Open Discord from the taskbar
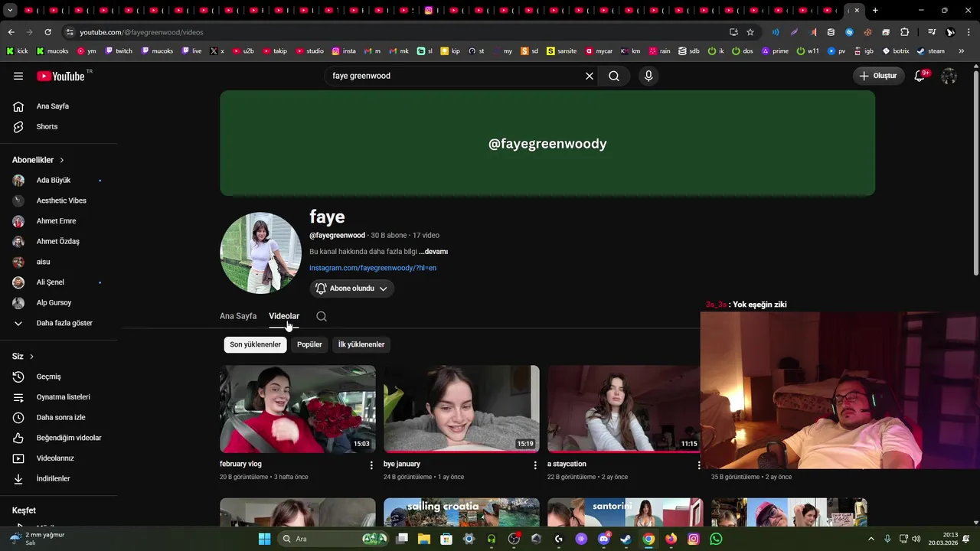This screenshot has height=551, width=980. coord(603,539)
